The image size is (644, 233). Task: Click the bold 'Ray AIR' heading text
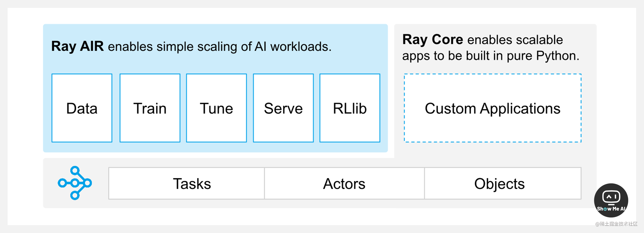pyautogui.click(x=78, y=46)
